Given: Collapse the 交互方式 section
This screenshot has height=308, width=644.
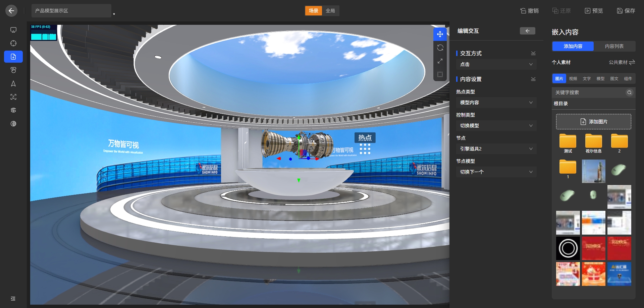Looking at the screenshot, I should click(533, 53).
